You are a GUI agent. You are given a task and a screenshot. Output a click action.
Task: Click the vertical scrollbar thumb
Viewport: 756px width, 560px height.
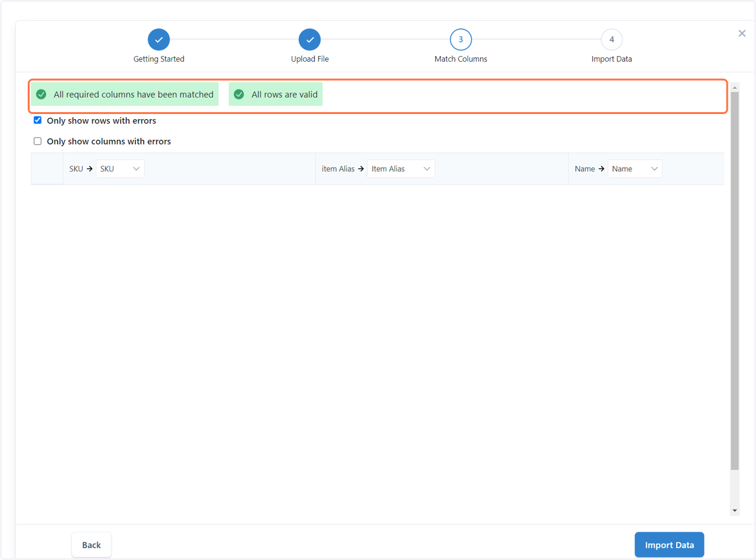pos(735,280)
